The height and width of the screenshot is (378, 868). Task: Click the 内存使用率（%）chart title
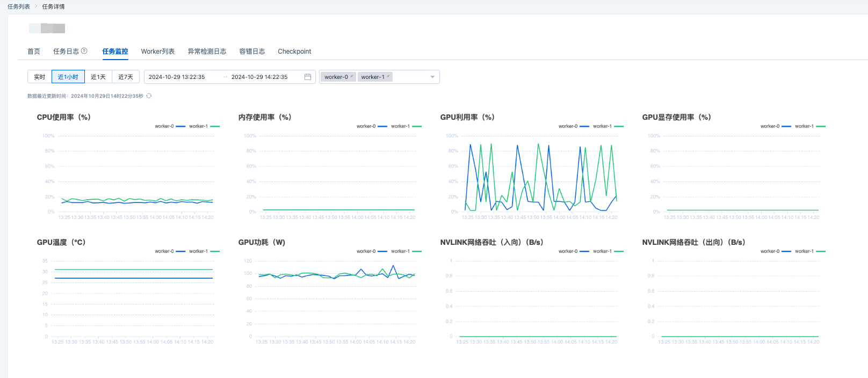click(265, 117)
